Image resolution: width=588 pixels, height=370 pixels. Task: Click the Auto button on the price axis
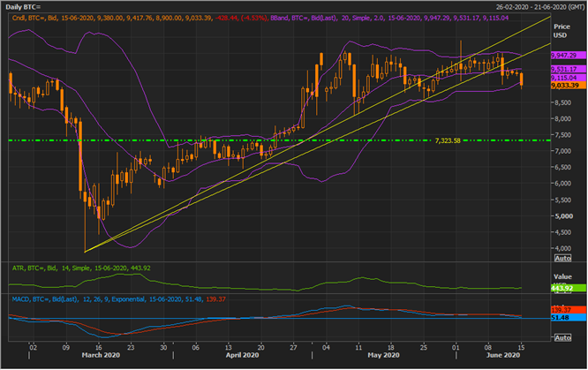[563, 258]
